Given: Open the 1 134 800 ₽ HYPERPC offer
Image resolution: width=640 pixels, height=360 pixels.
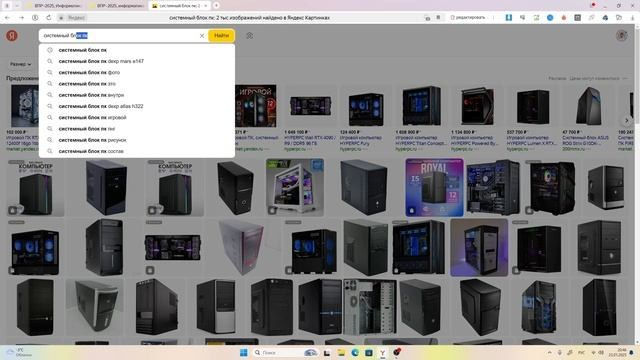Looking at the screenshot, I should click(477, 118).
